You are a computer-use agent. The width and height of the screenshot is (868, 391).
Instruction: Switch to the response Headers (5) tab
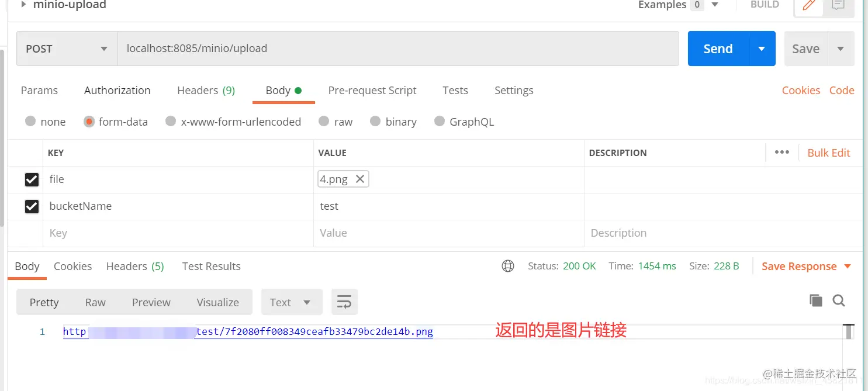(x=135, y=266)
